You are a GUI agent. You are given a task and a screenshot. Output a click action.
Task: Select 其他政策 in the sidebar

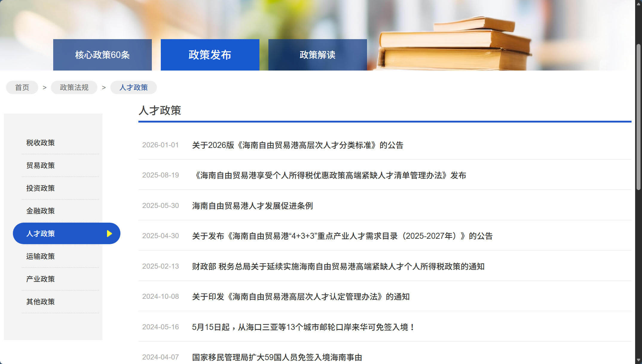pyautogui.click(x=41, y=302)
